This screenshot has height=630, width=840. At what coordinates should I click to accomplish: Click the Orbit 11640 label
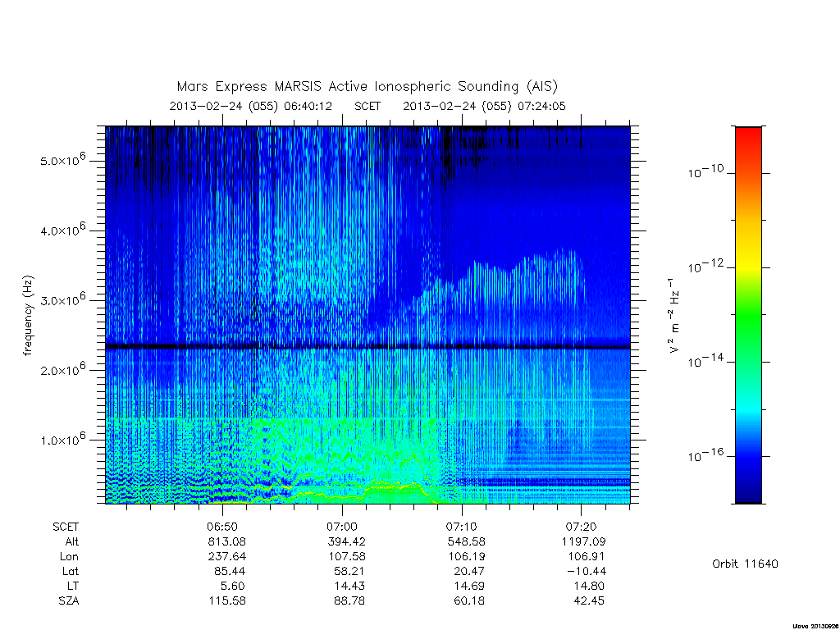click(x=745, y=564)
